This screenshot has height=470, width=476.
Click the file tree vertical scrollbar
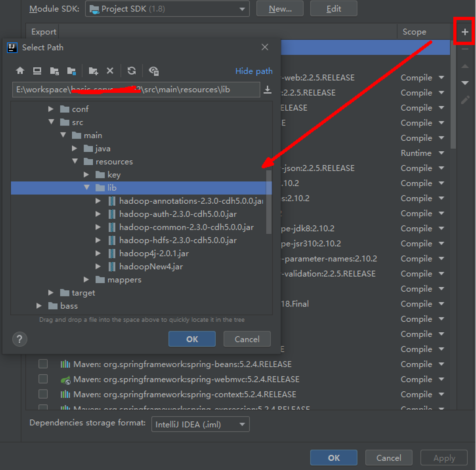(269, 202)
